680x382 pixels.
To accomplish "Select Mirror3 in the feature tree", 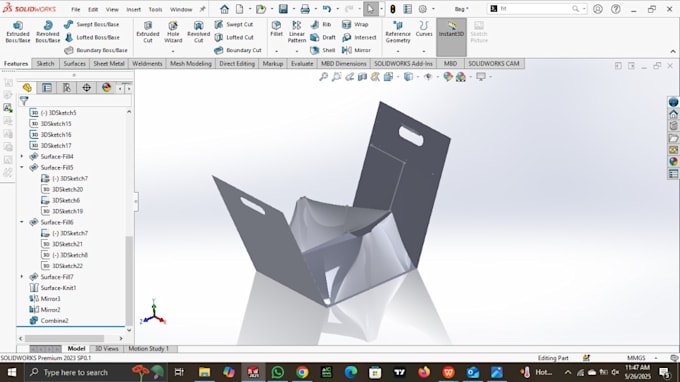I will point(45,299).
